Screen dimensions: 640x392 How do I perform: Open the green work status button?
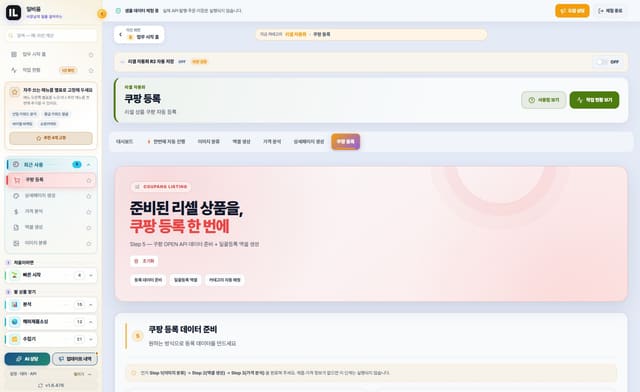(x=594, y=100)
